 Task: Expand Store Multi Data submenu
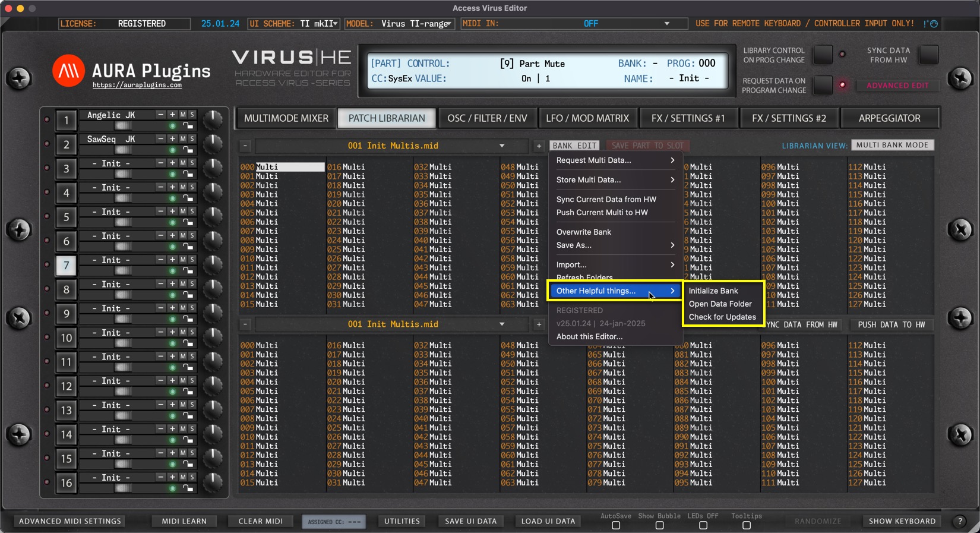615,180
